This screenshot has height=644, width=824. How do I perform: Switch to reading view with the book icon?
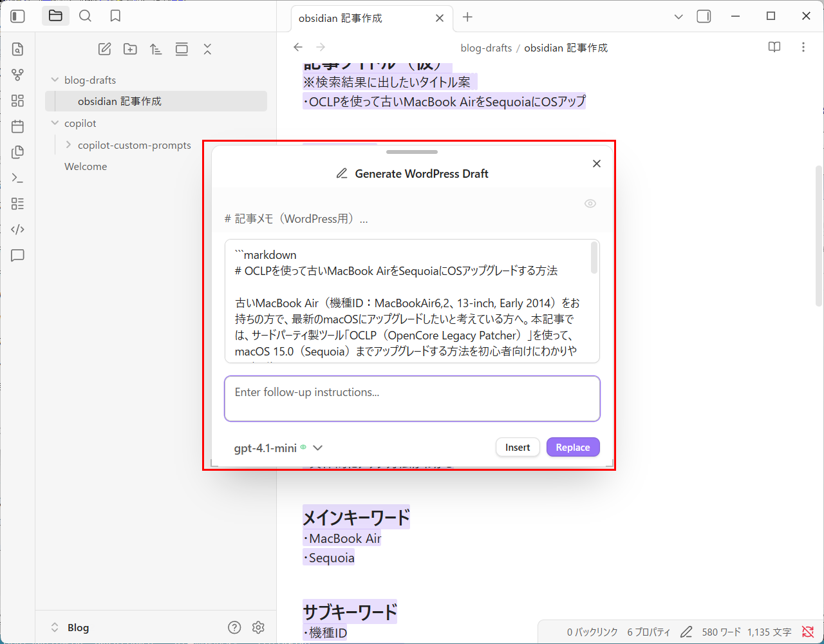[774, 47]
